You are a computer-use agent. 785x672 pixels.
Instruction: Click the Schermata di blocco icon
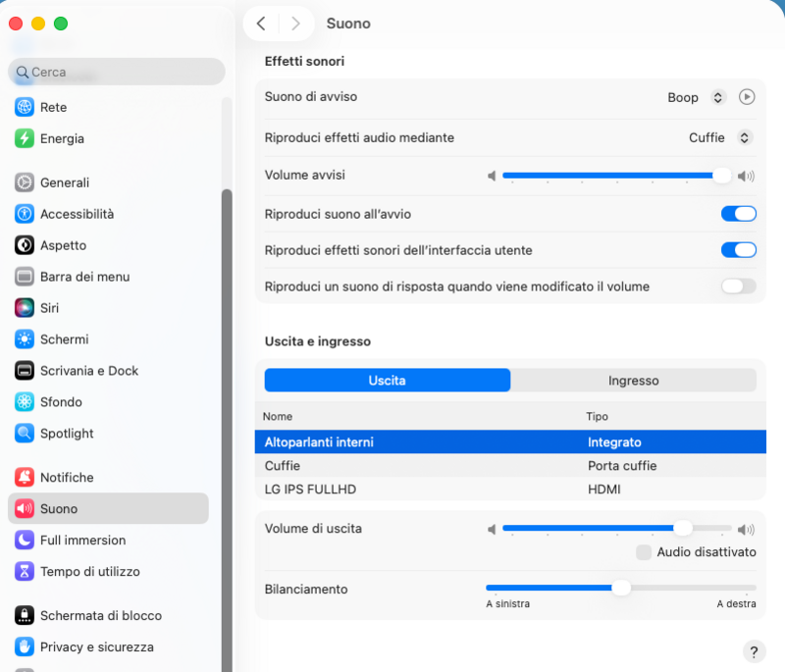coord(25,616)
